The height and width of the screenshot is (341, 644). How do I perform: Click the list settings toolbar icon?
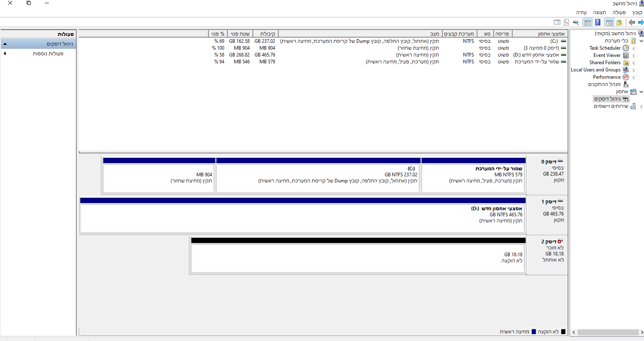pos(557,23)
